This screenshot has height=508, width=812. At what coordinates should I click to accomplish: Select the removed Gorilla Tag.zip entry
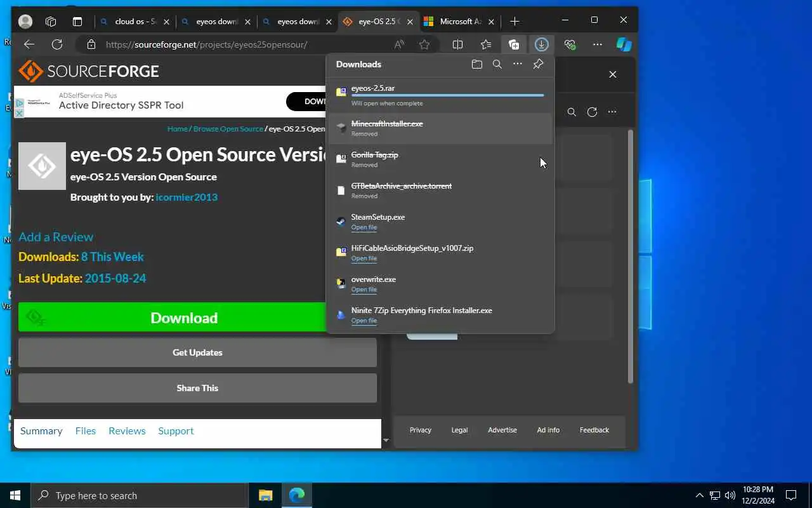pyautogui.click(x=440, y=159)
